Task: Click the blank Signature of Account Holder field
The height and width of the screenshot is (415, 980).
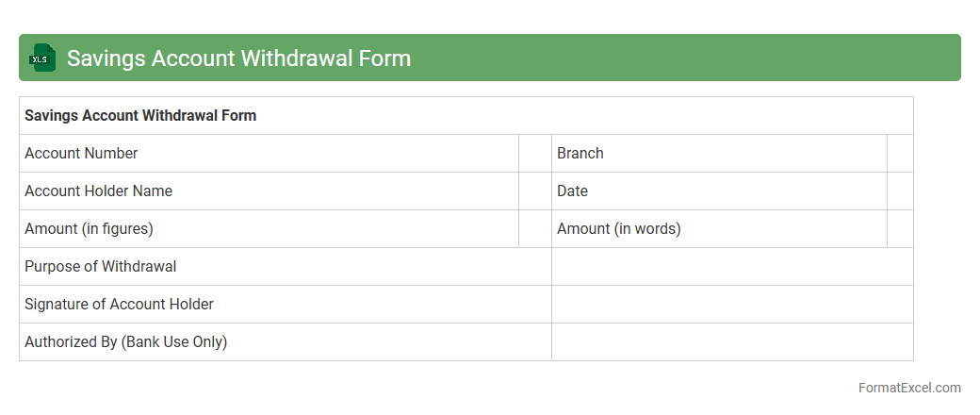Action: (x=732, y=305)
